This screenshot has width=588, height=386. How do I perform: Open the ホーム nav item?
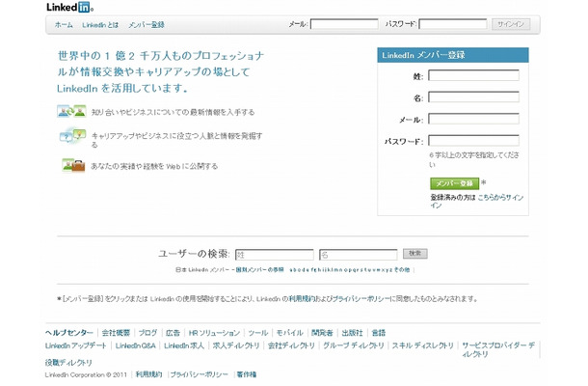64,25
